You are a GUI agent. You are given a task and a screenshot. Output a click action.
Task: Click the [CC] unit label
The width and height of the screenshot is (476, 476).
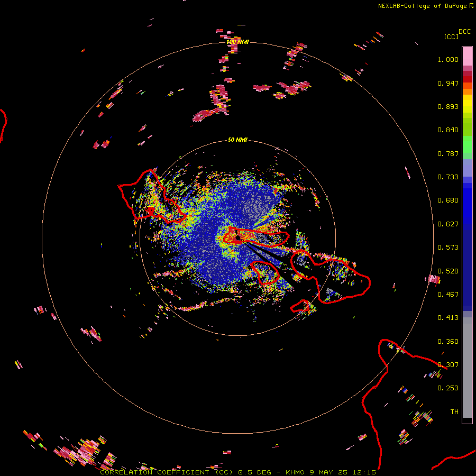[451, 36]
